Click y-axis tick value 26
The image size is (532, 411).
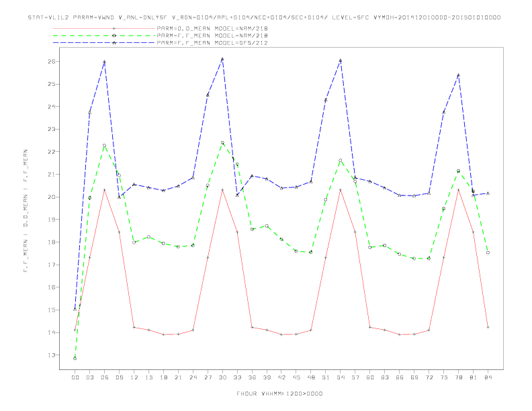point(52,61)
